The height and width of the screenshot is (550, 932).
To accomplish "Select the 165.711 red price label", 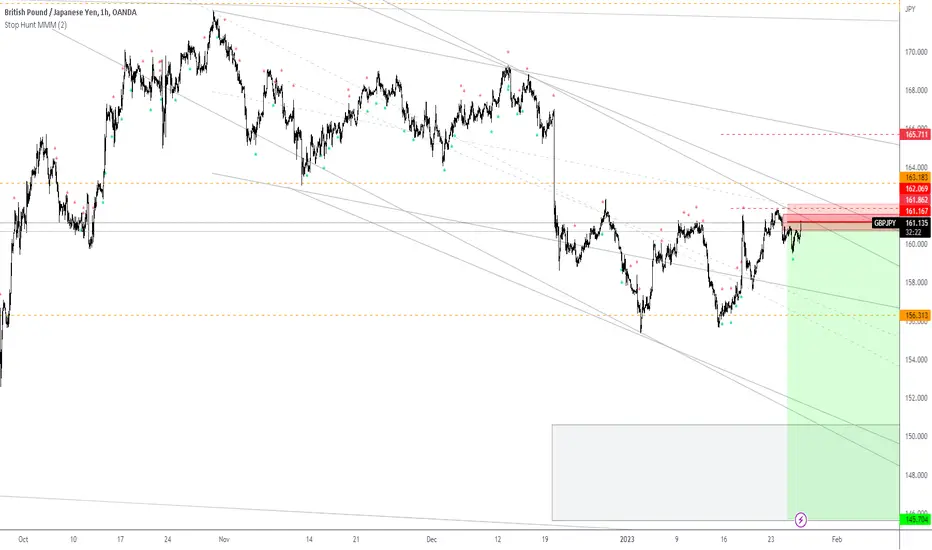I will [x=917, y=135].
